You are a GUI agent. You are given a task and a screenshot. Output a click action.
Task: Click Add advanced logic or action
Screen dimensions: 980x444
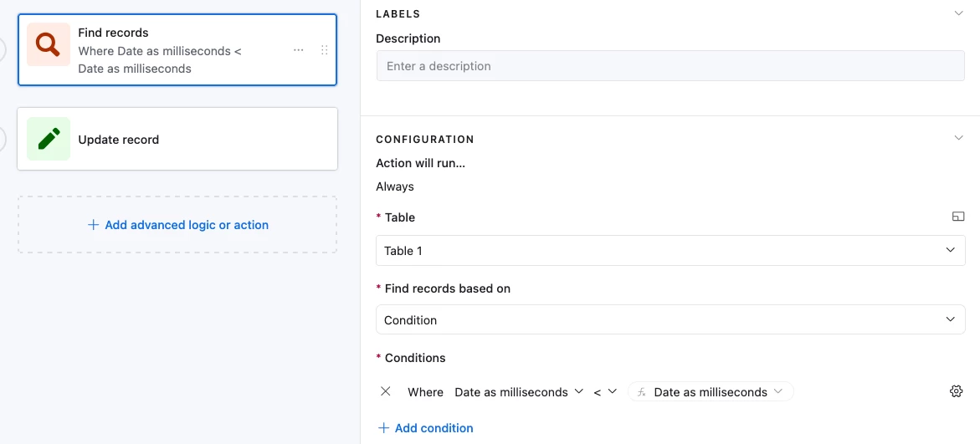pyautogui.click(x=177, y=225)
